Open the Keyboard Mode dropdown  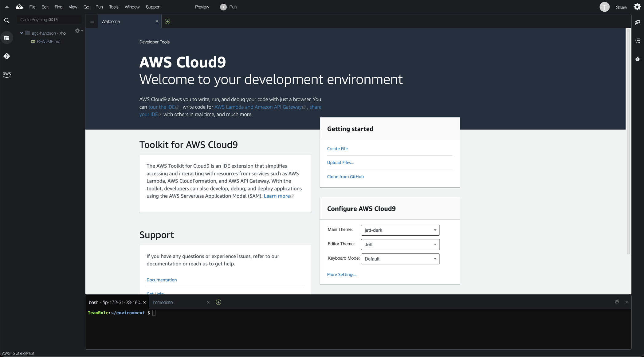400,259
